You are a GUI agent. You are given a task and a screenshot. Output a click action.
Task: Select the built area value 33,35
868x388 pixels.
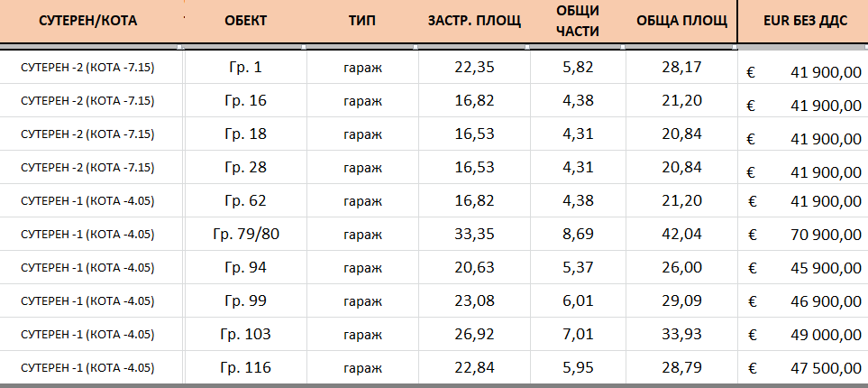[474, 235]
